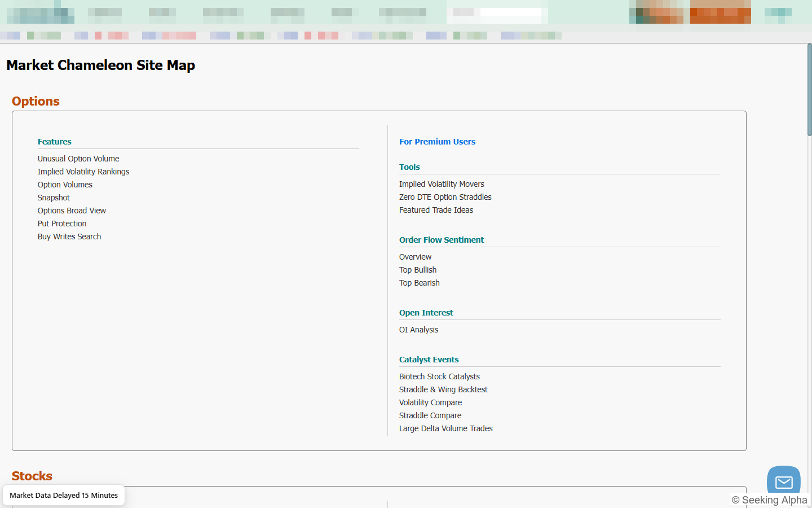812x508 pixels.
Task: View the Top Bearish list
Action: click(420, 283)
